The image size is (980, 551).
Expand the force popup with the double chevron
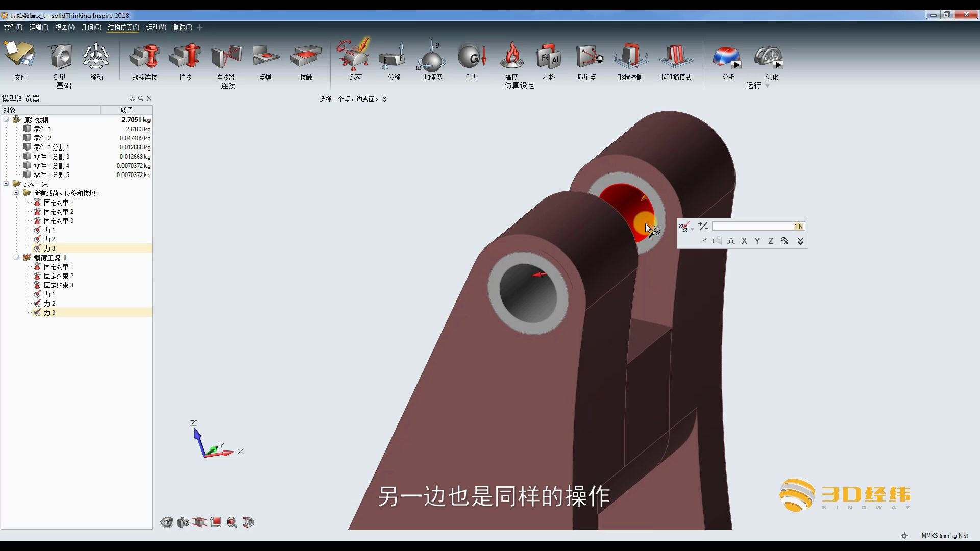[800, 241]
